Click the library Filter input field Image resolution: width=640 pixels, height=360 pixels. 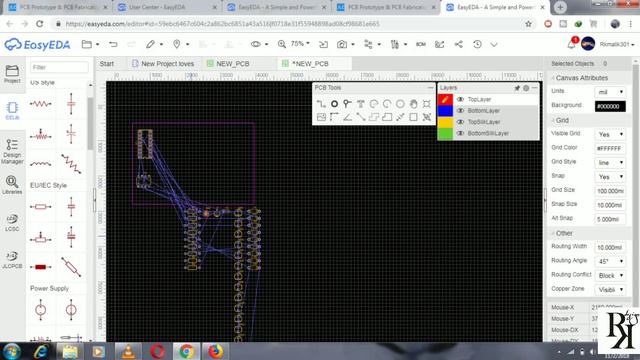pos(60,67)
